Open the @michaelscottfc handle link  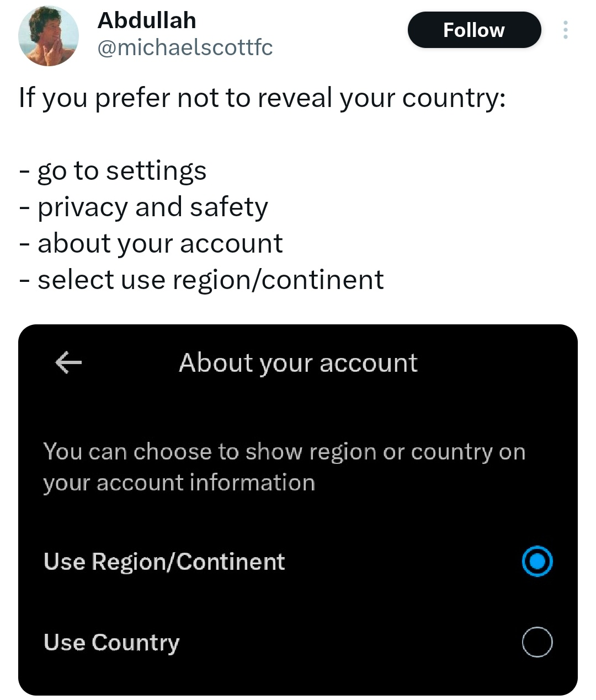click(x=185, y=48)
